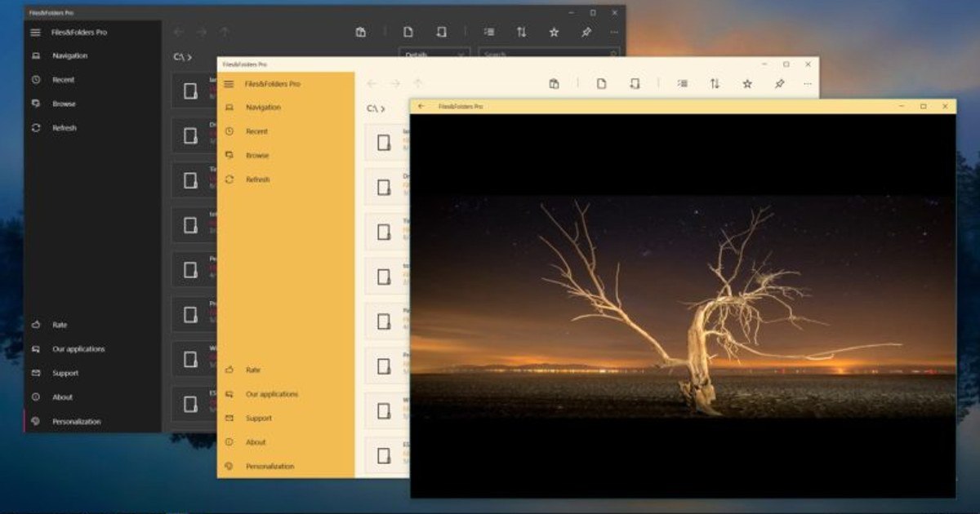This screenshot has height=514, width=980.
Task: Open Our applications in dark window sidebar
Action: pyautogui.click(x=93, y=349)
